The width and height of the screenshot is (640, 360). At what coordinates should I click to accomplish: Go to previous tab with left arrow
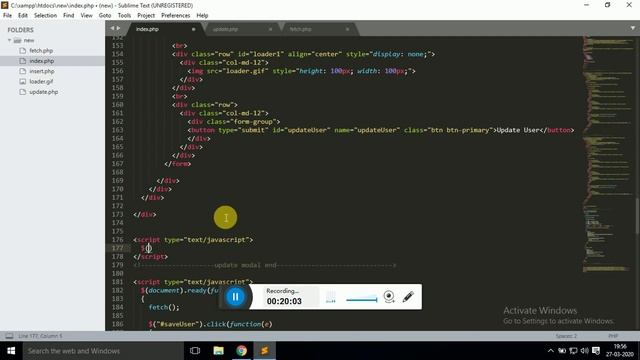tap(112, 28)
